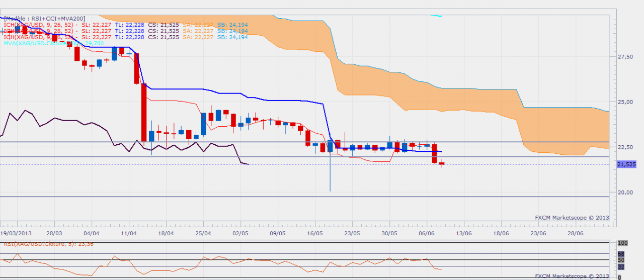Click the 100 level on RSI scale

click(x=622, y=243)
